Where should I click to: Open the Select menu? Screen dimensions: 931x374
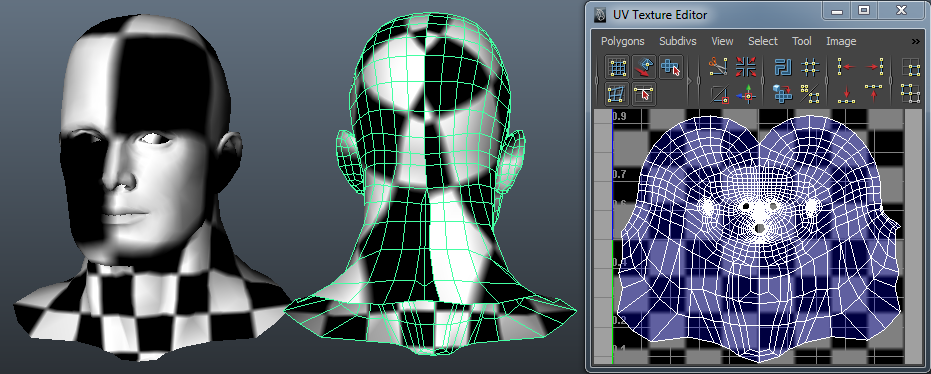[762, 41]
